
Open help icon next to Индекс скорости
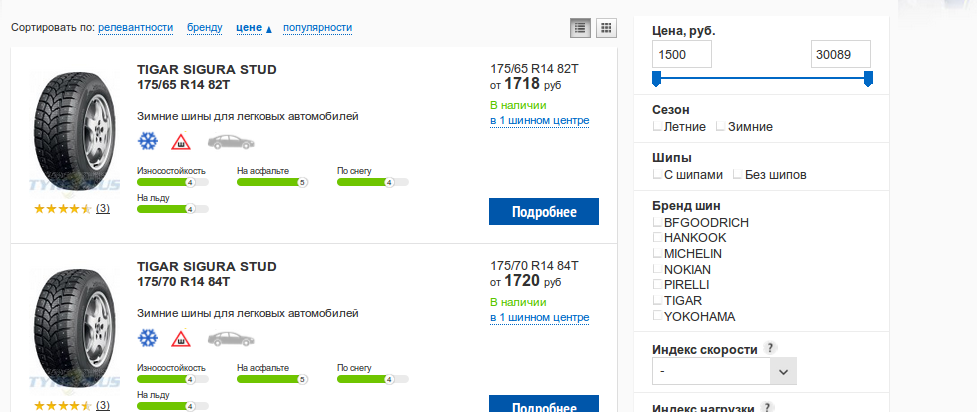pyautogui.click(x=771, y=348)
